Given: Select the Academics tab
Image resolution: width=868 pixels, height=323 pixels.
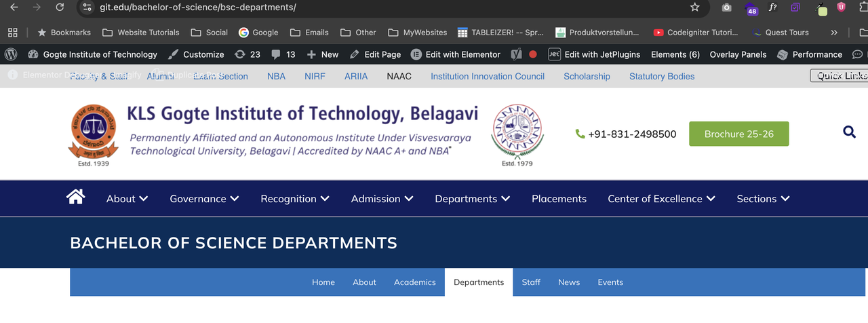Looking at the screenshot, I should click(x=415, y=282).
